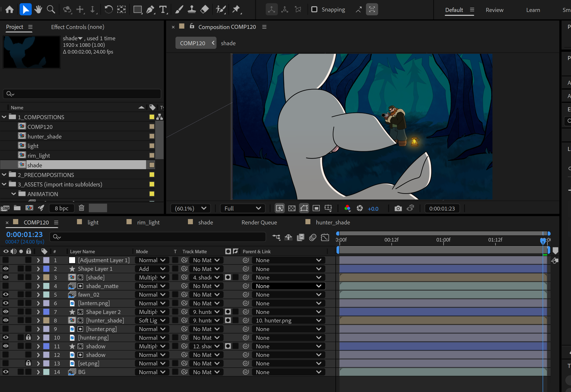
Task: Open the parent dropdown showing 10. hunter.png
Action: 288,320
